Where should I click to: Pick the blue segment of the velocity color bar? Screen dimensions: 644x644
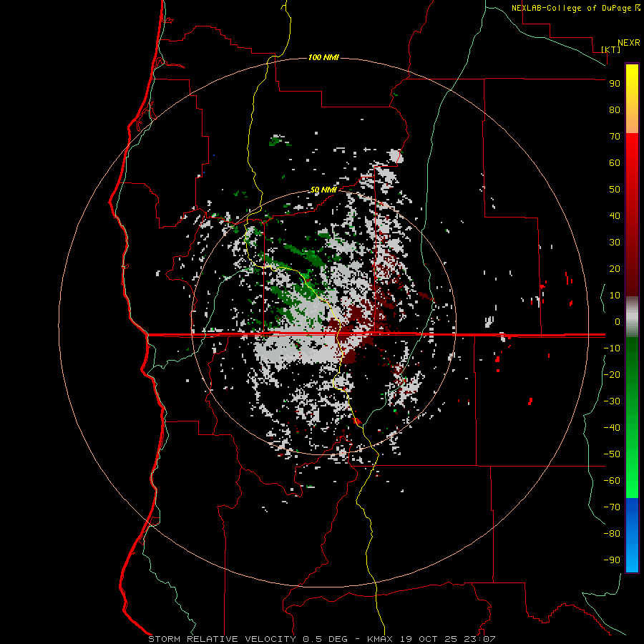pos(632,535)
